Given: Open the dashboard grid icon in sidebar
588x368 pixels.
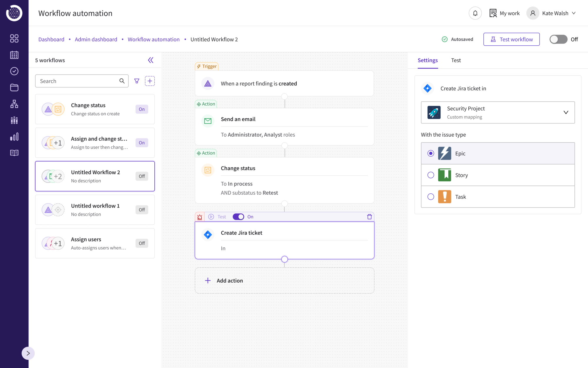Looking at the screenshot, I should 14,38.
